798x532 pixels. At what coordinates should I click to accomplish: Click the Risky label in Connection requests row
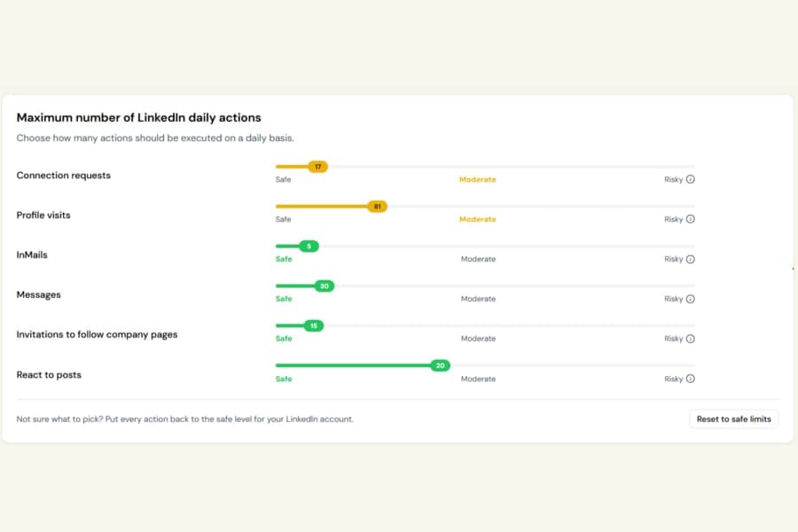pyautogui.click(x=673, y=180)
